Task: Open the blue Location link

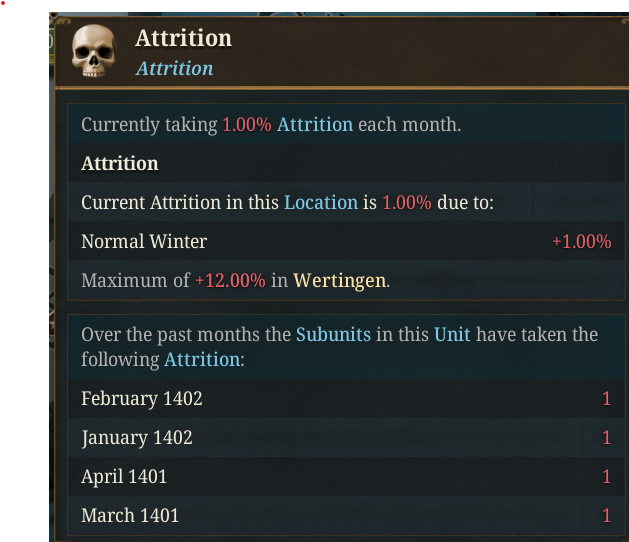Action: click(x=320, y=202)
